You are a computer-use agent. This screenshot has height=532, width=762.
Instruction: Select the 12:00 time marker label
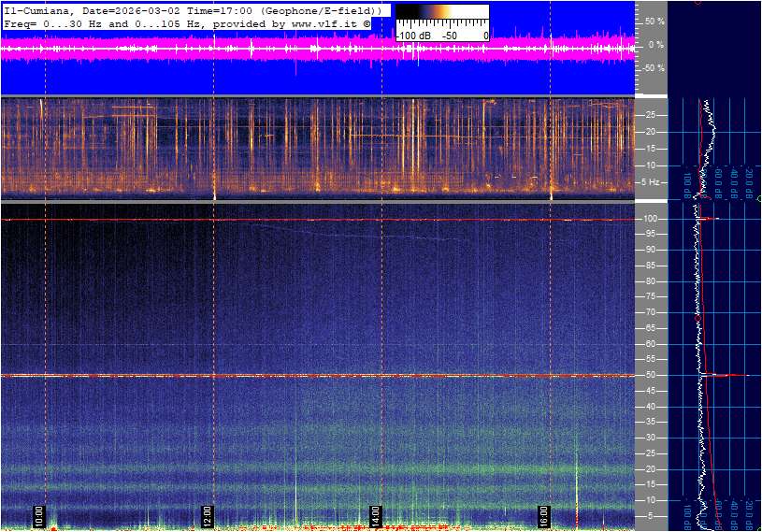pos(207,516)
